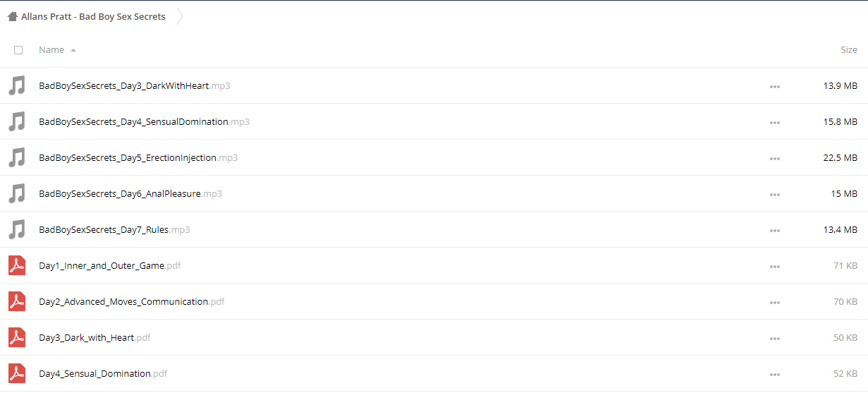Click the Name sort arrow indicator
868x393 pixels.
(x=73, y=50)
